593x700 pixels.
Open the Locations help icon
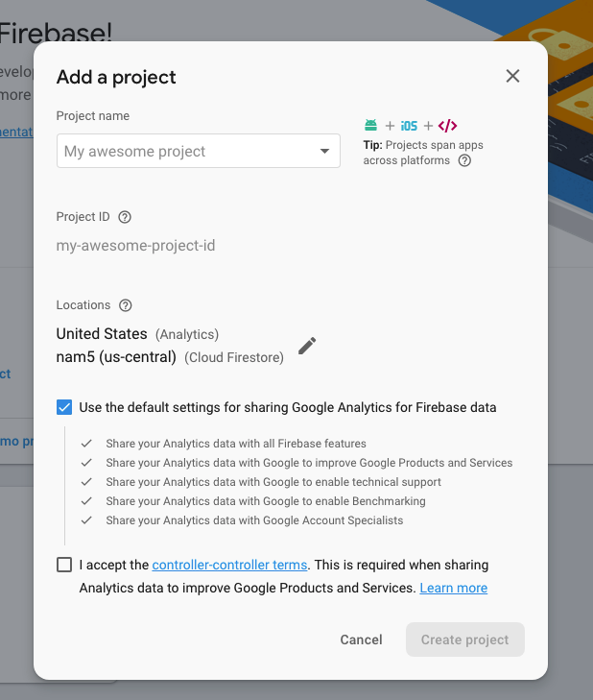pyautogui.click(x=126, y=305)
